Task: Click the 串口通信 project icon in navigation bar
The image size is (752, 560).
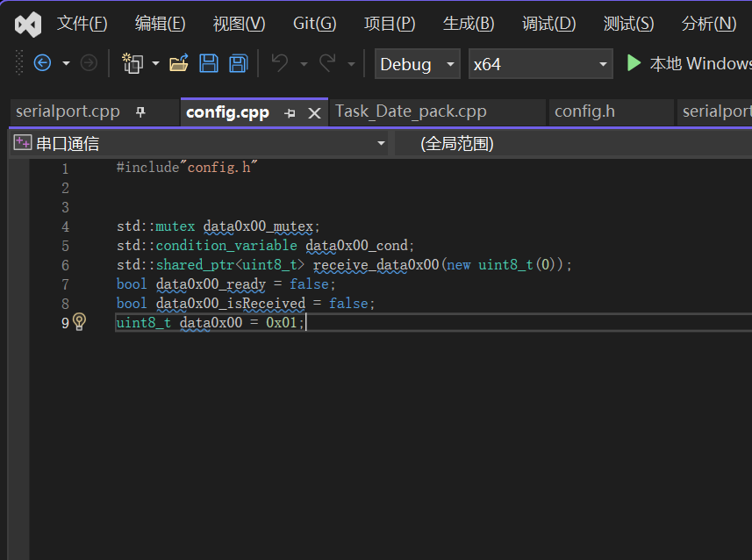Action: (23, 142)
